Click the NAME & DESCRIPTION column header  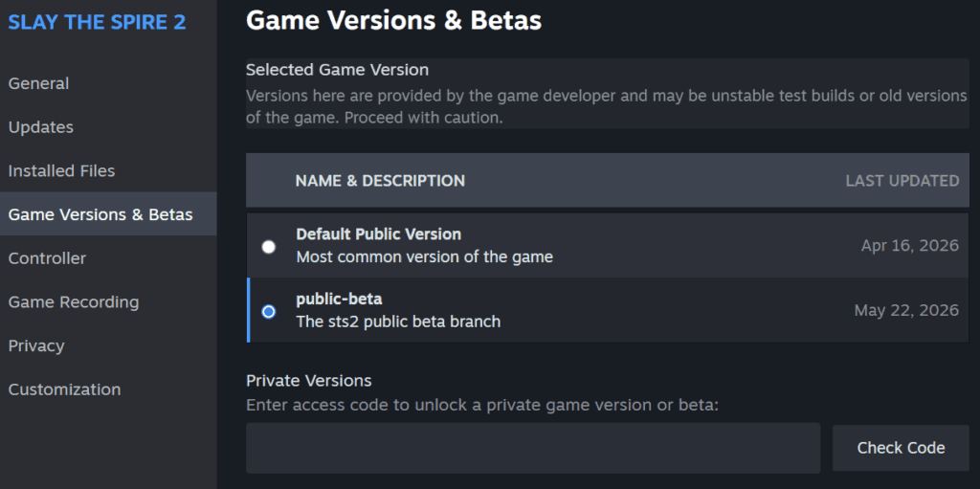pos(380,181)
